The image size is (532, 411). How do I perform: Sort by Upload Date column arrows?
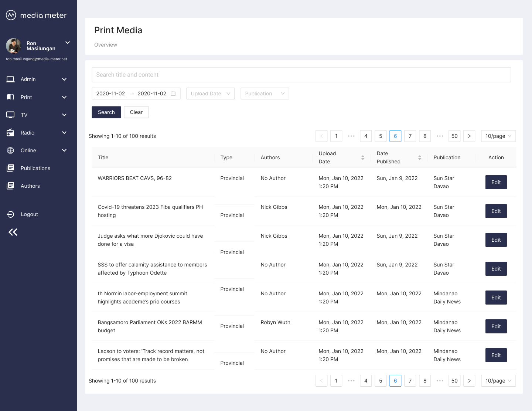(362, 157)
